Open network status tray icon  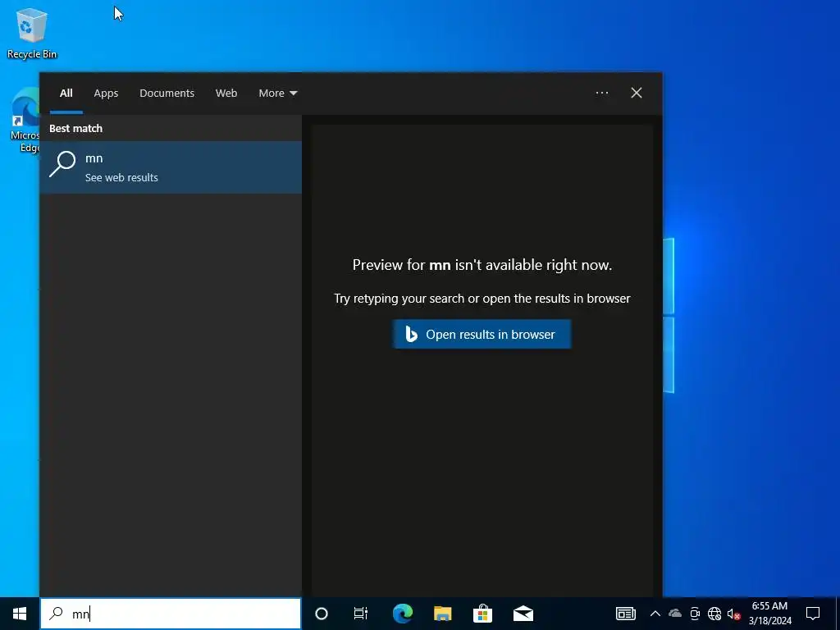(714, 614)
